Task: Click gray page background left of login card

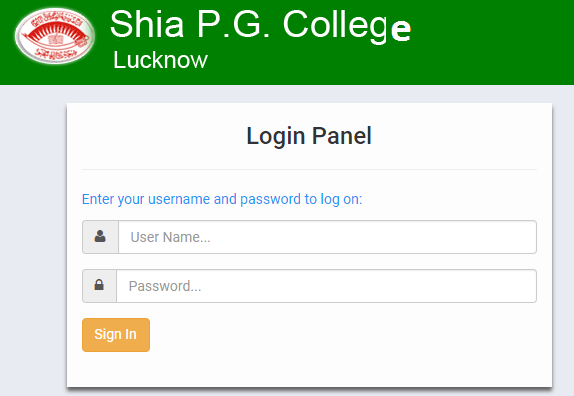Action: [x=33, y=238]
